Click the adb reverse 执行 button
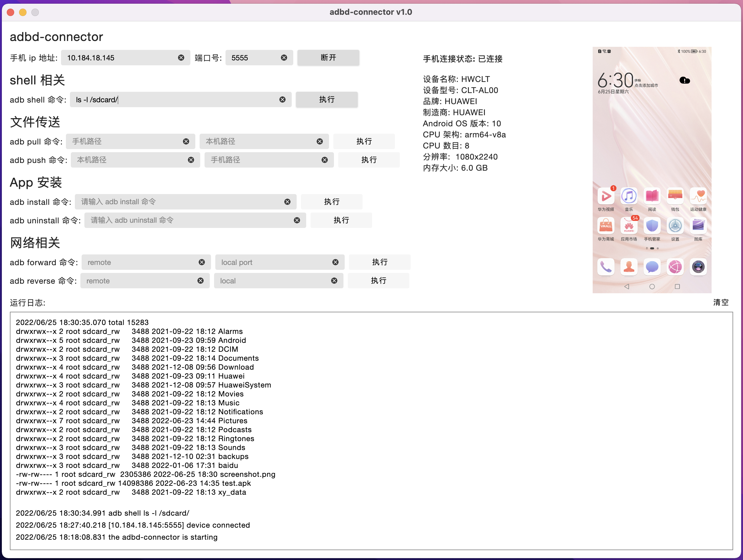Image resolution: width=743 pixels, height=560 pixels. click(378, 281)
